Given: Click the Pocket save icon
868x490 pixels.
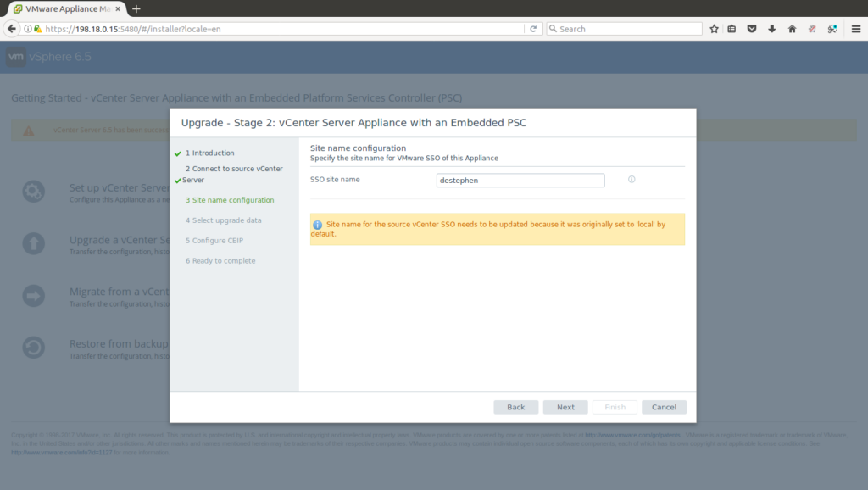Looking at the screenshot, I should (752, 29).
